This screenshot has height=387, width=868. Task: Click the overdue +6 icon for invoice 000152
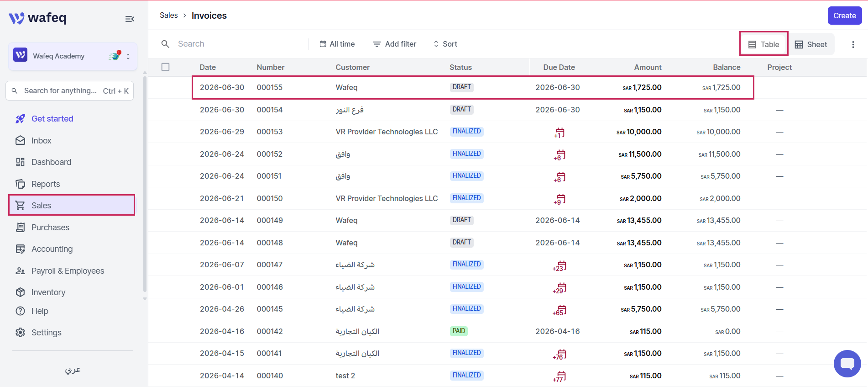click(x=559, y=155)
